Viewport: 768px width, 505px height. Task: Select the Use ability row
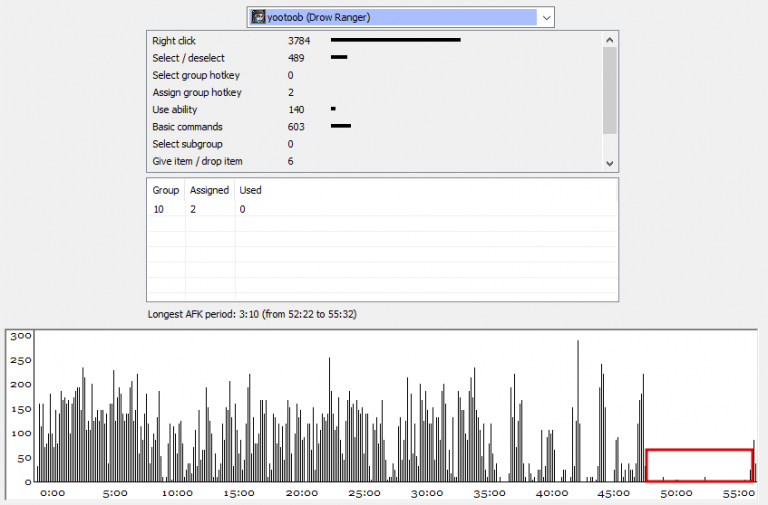[375, 109]
